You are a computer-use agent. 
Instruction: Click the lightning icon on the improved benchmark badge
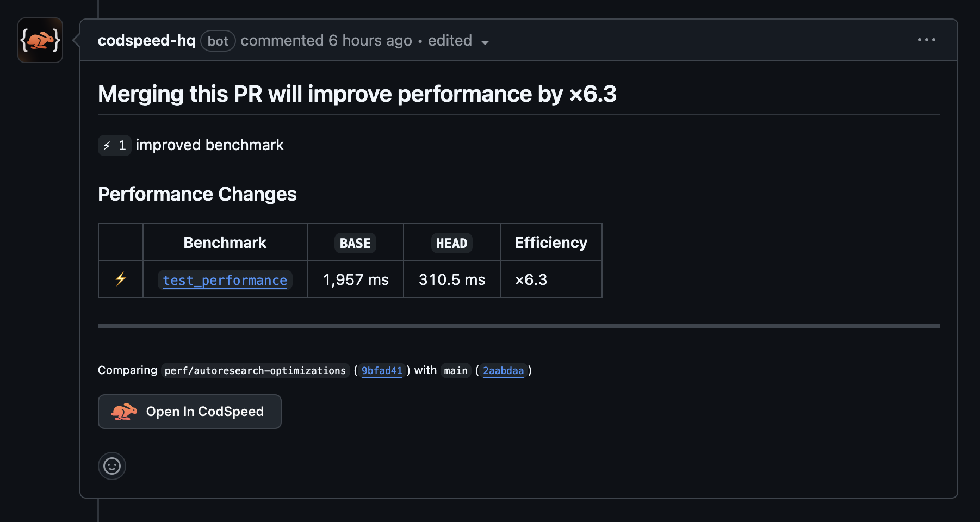pos(107,145)
